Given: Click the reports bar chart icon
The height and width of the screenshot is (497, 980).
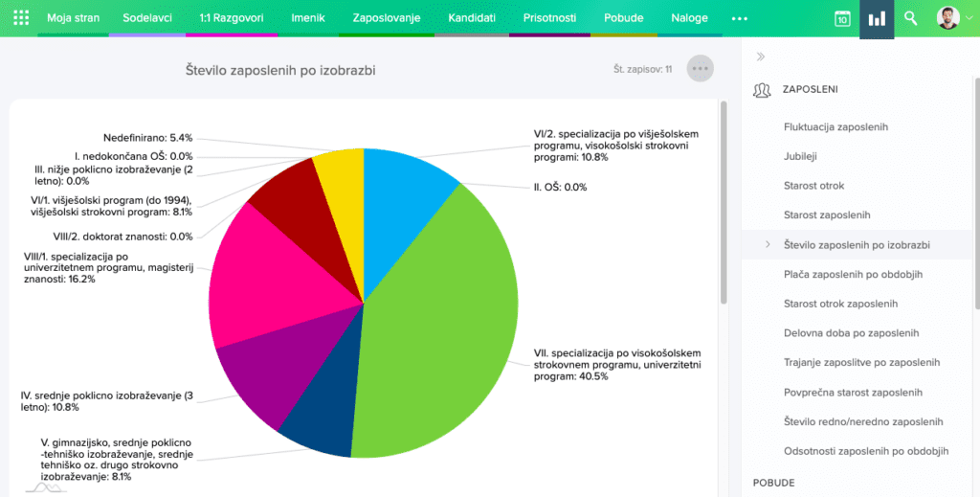Looking at the screenshot, I should coord(877,19).
